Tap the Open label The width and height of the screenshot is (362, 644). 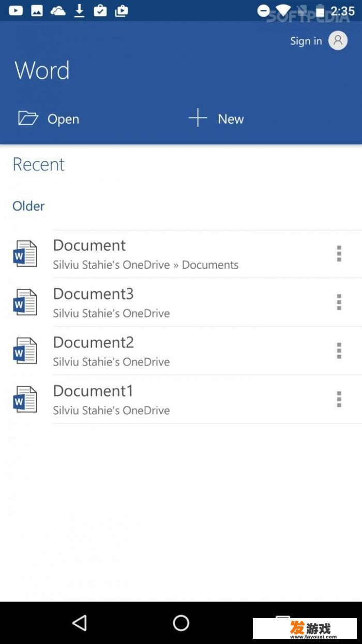[x=63, y=119]
